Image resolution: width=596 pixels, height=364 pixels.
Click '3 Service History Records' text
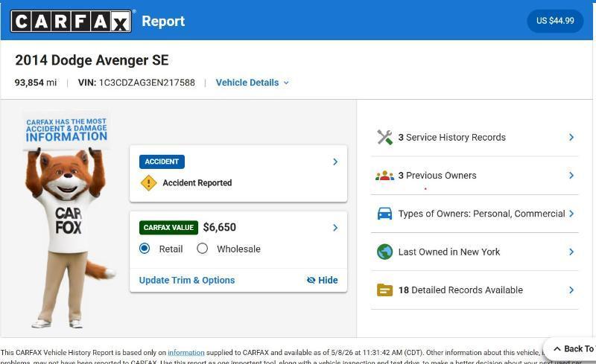click(x=452, y=137)
